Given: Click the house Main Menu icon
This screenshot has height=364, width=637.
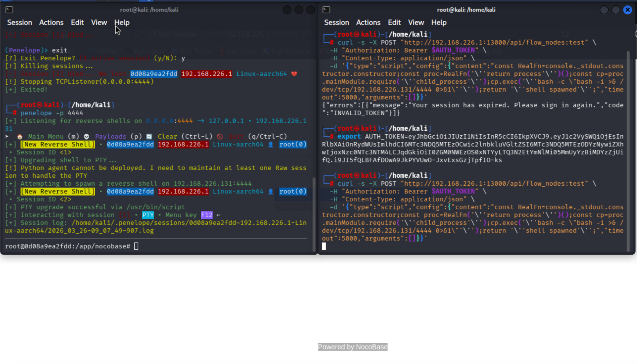Looking at the screenshot, I should pyautogui.click(x=20, y=137).
